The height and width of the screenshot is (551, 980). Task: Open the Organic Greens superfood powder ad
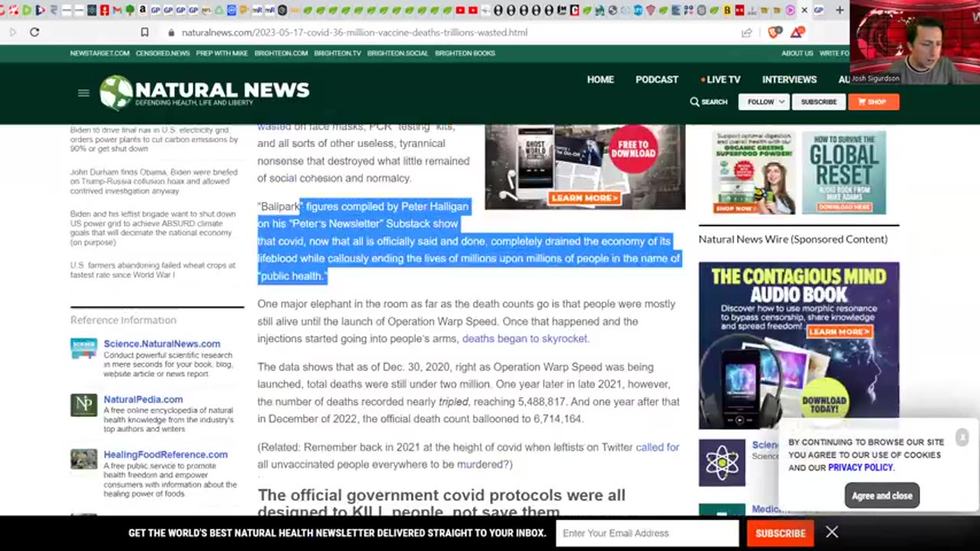(x=753, y=172)
